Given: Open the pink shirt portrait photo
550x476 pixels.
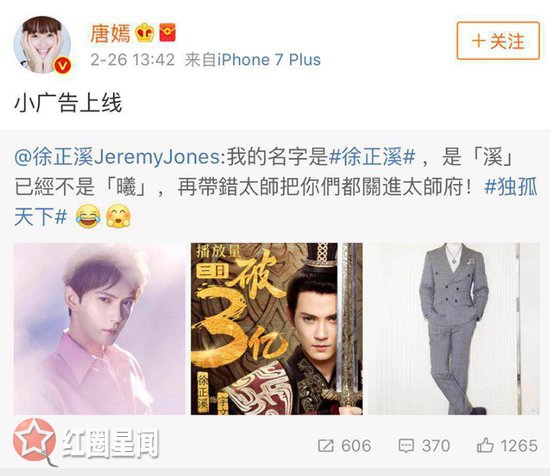Looking at the screenshot, I should (99, 329).
